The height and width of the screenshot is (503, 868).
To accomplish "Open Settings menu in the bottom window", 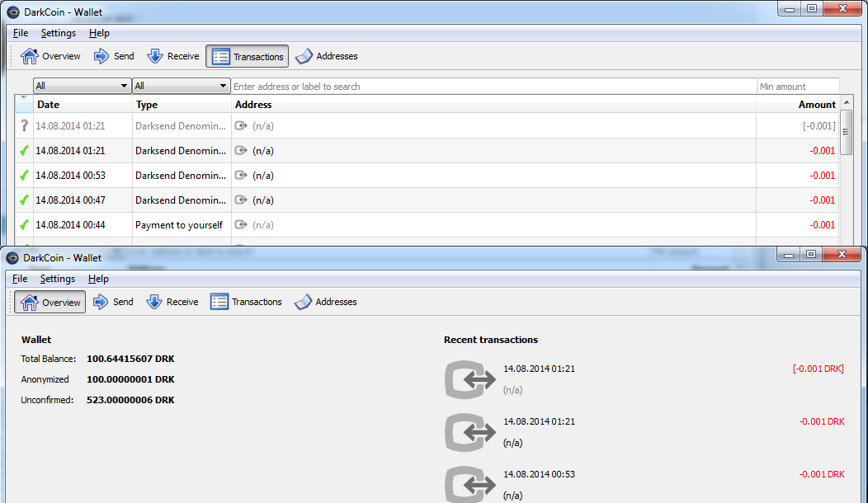I will [x=58, y=279].
